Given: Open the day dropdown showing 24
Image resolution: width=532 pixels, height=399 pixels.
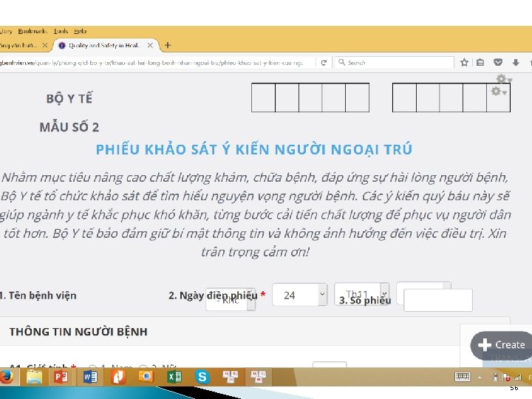Looking at the screenshot, I should tap(299, 295).
